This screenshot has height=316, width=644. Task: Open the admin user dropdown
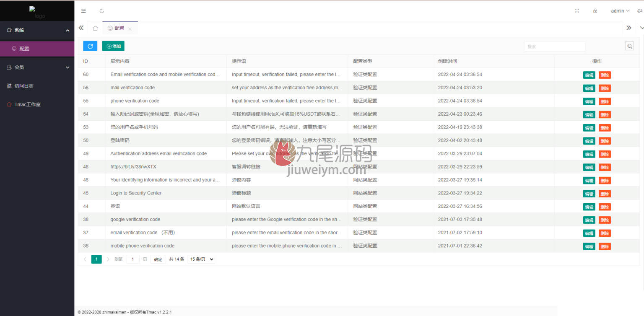coord(620,11)
